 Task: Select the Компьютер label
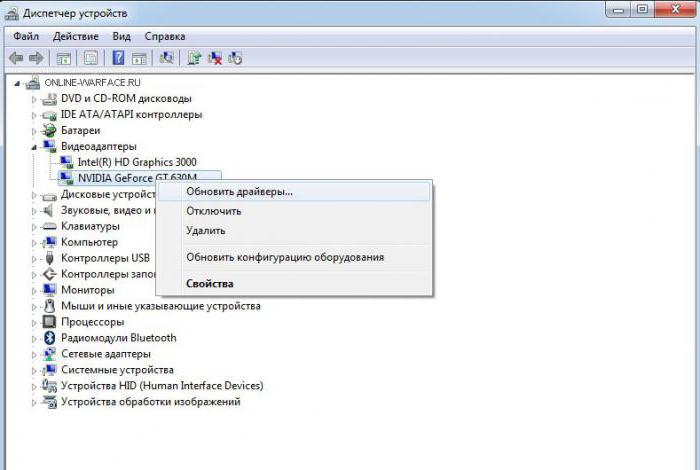coord(89,242)
